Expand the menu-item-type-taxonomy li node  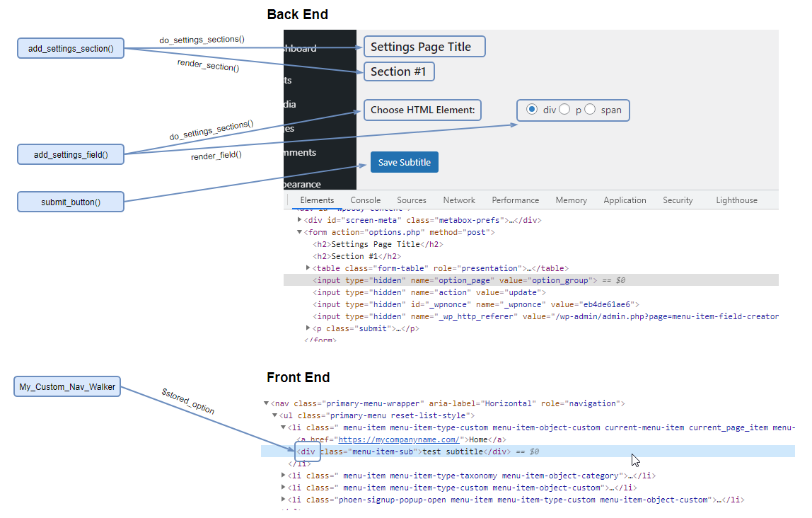pos(283,475)
